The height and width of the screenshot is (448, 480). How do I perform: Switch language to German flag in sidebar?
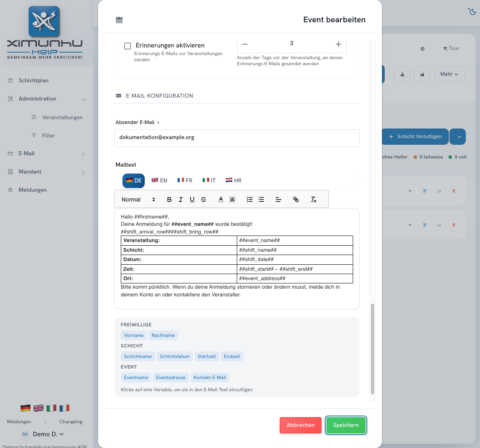[x=26, y=408]
